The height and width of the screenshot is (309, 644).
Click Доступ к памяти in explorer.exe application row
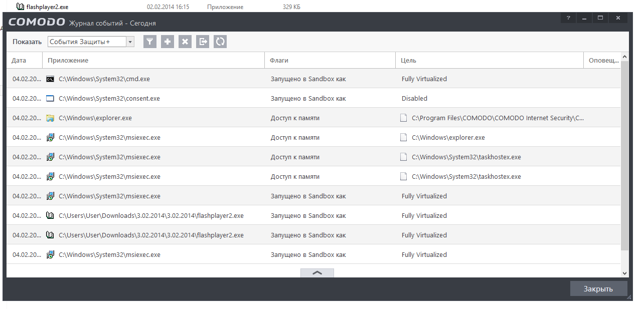click(295, 118)
